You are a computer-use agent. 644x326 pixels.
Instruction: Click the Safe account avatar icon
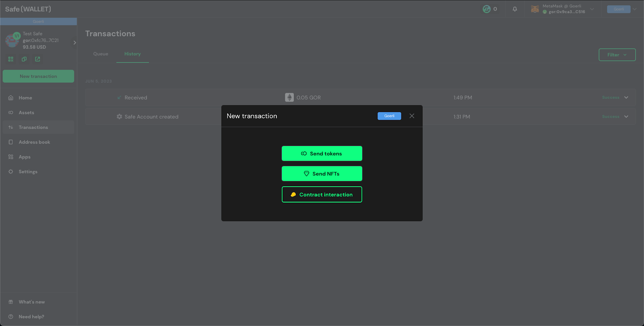point(12,40)
